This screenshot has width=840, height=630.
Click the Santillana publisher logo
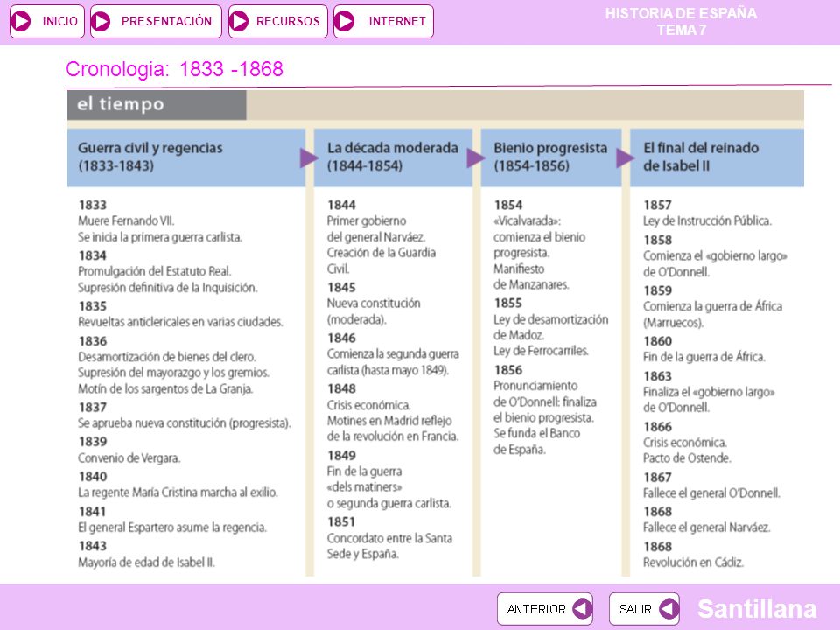click(x=756, y=609)
